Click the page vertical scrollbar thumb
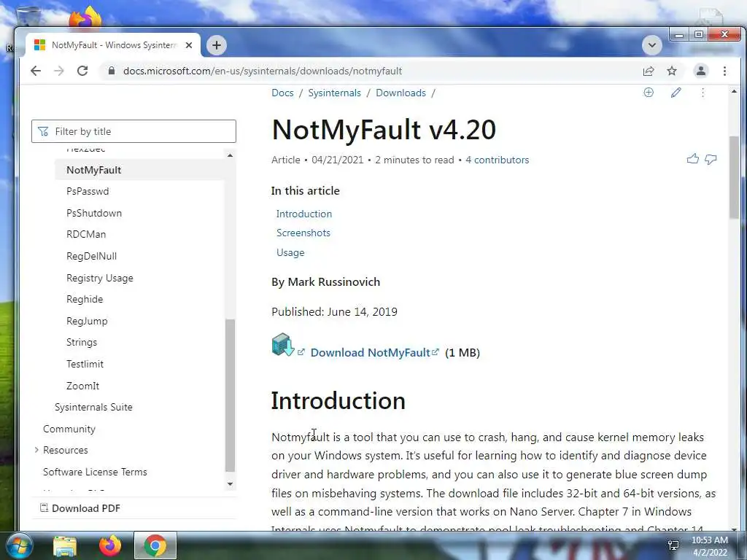Viewport: 747px width, 560px height. (734, 177)
